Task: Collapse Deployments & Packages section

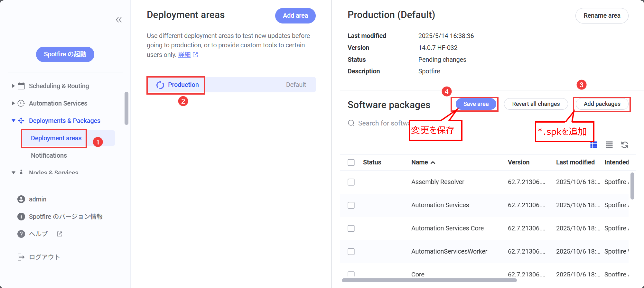Action: [13, 121]
